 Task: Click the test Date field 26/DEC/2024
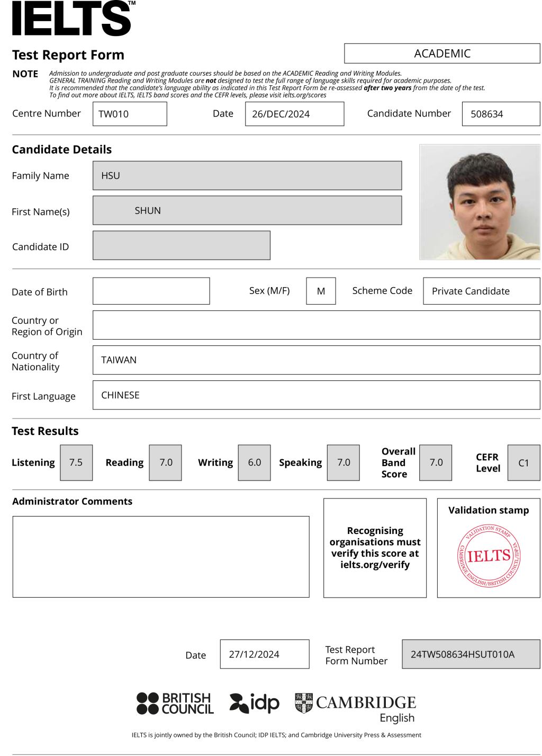pos(294,114)
